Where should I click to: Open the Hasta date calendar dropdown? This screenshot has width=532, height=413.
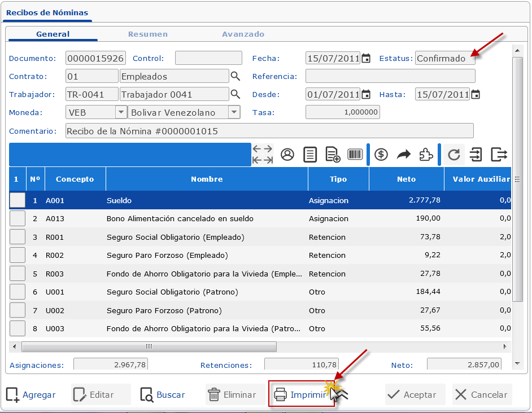pyautogui.click(x=476, y=94)
